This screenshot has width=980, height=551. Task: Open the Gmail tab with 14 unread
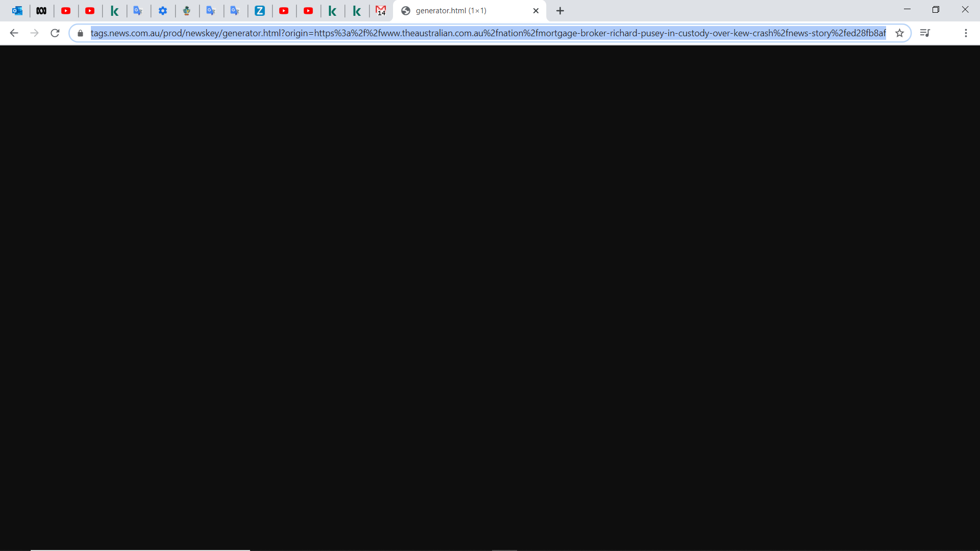click(381, 11)
